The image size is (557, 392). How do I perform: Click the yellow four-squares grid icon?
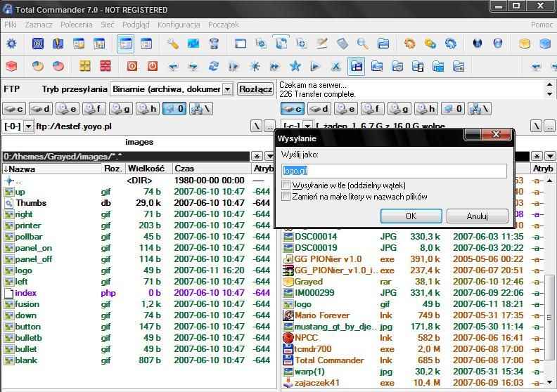coord(85,66)
